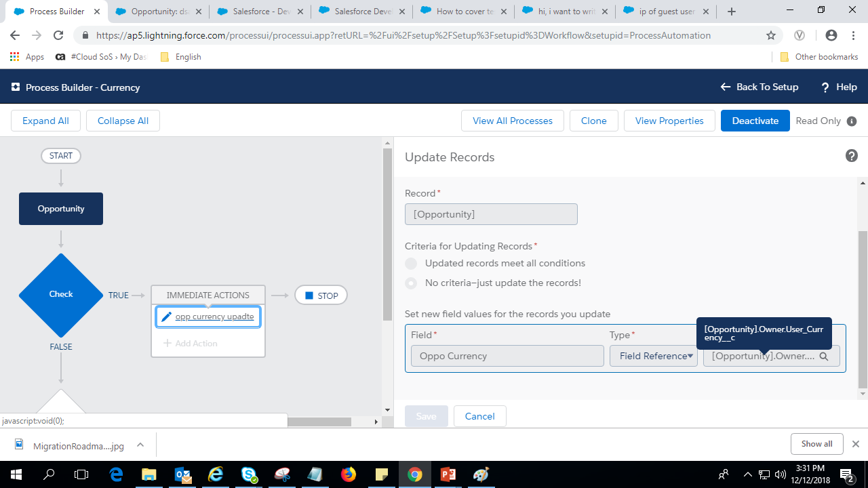Switch to Chrome on the taskbar
This screenshot has height=488, width=868.
(415, 474)
